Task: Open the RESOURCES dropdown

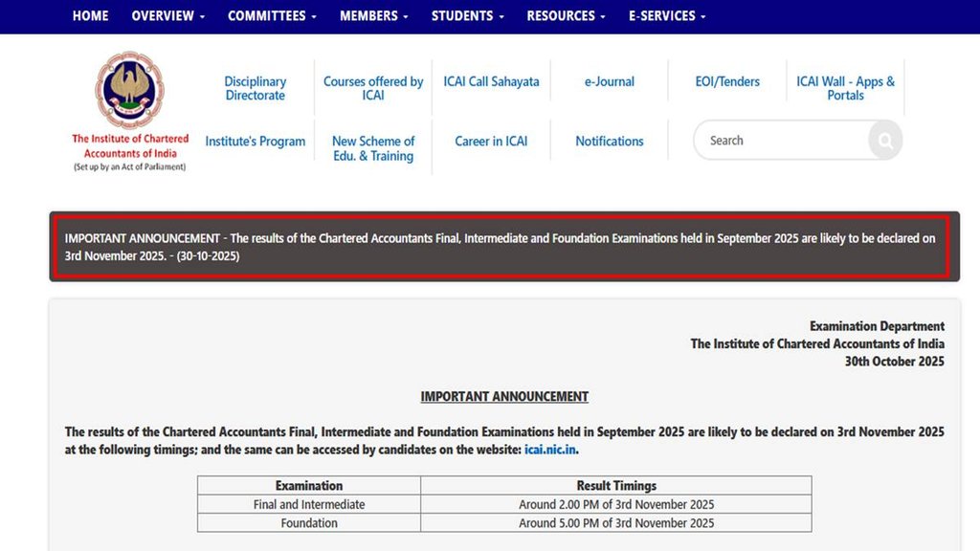Action: [565, 15]
